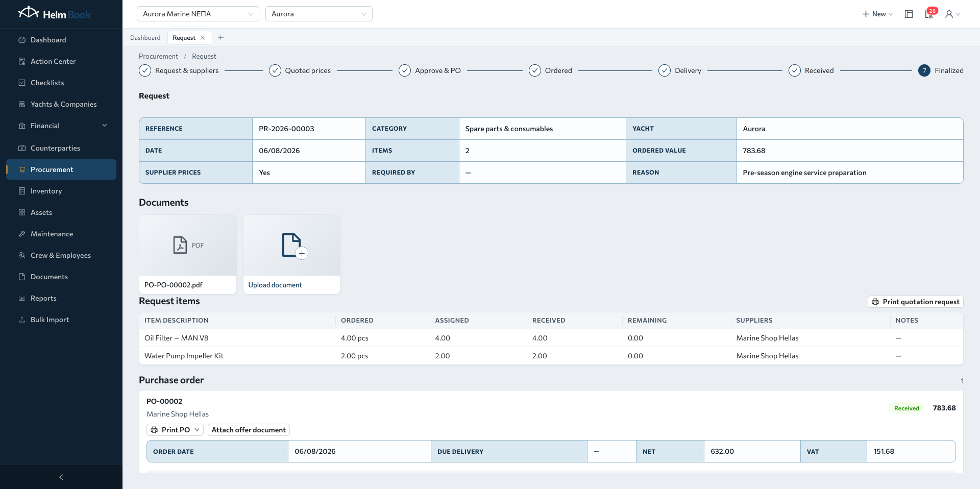Open the PO-PO-00002.pdf thumbnail
Viewport: 980px width, 489px height.
click(188, 246)
